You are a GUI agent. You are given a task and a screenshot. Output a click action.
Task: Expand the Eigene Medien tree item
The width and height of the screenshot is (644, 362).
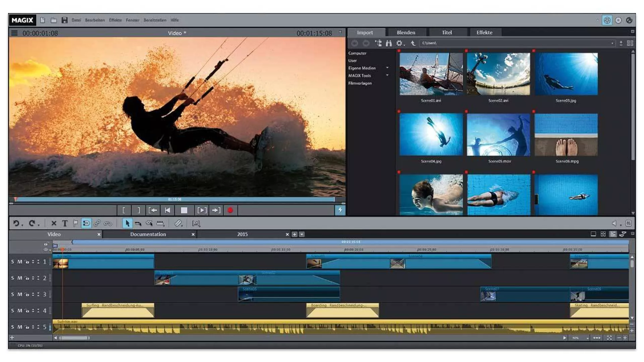pyautogui.click(x=387, y=68)
